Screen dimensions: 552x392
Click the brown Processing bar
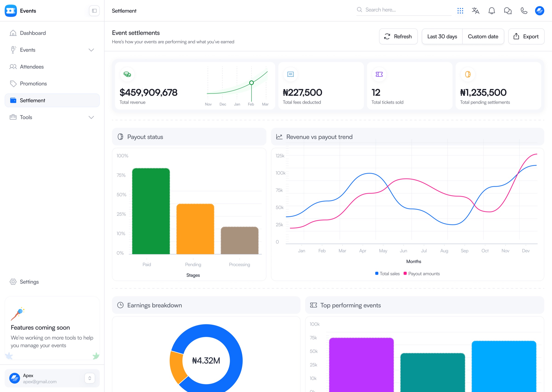[x=240, y=240]
